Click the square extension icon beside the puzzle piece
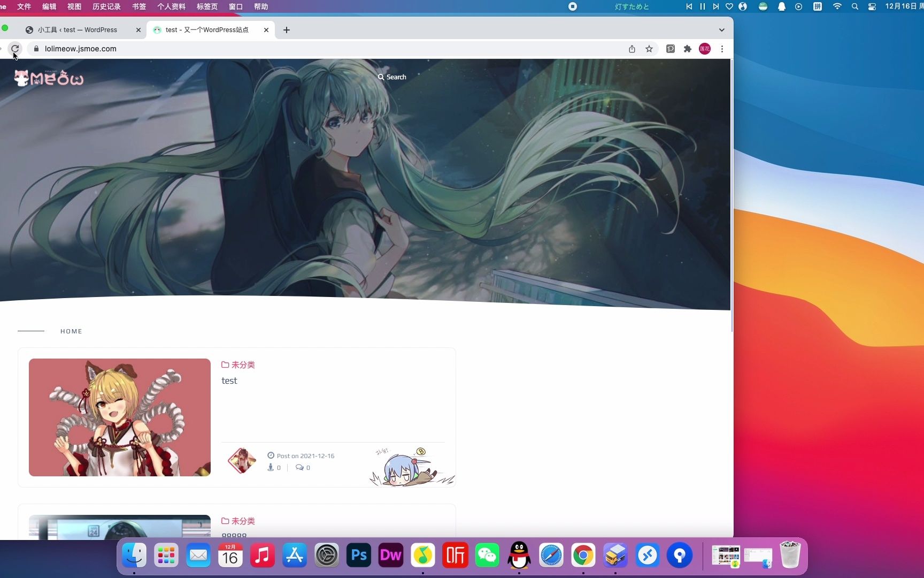 (671, 49)
